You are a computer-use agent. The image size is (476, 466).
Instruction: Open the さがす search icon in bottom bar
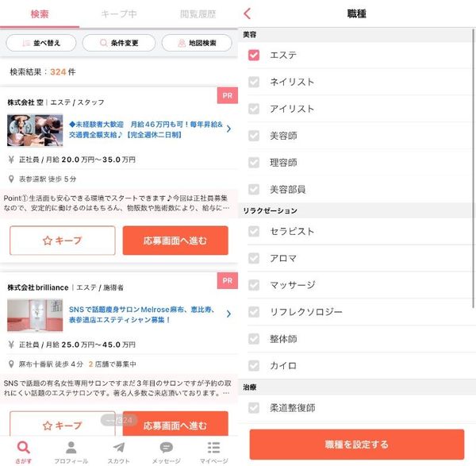click(x=24, y=448)
